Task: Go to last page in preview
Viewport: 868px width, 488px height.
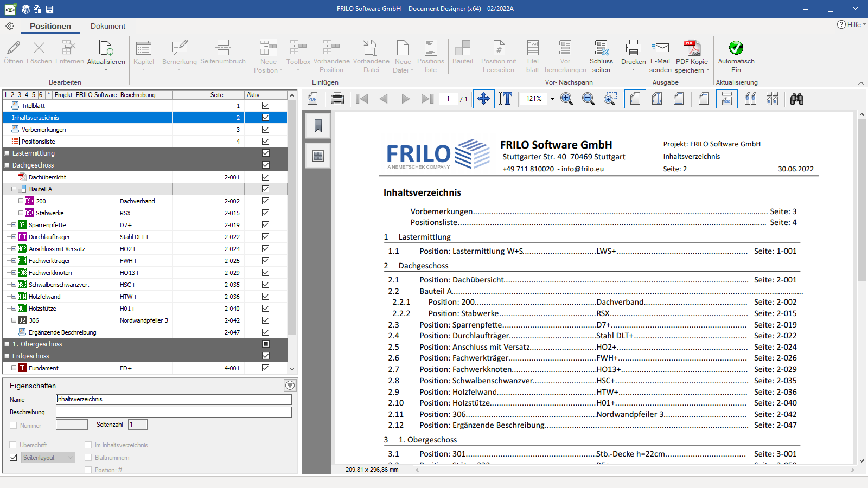Action: coord(427,99)
